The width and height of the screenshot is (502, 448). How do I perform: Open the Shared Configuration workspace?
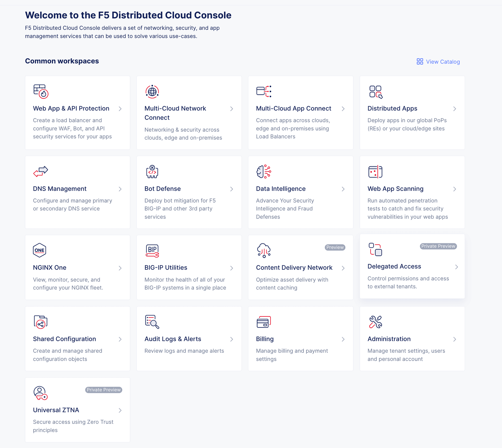click(x=64, y=339)
